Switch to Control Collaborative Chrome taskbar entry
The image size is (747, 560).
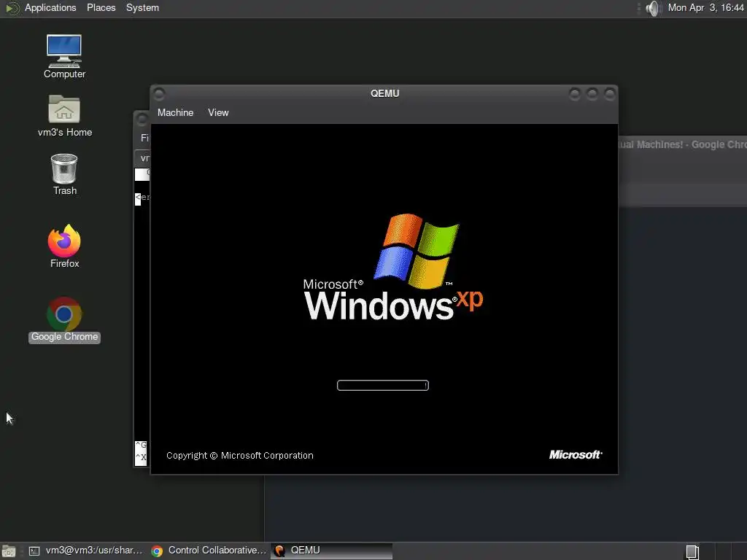point(209,551)
